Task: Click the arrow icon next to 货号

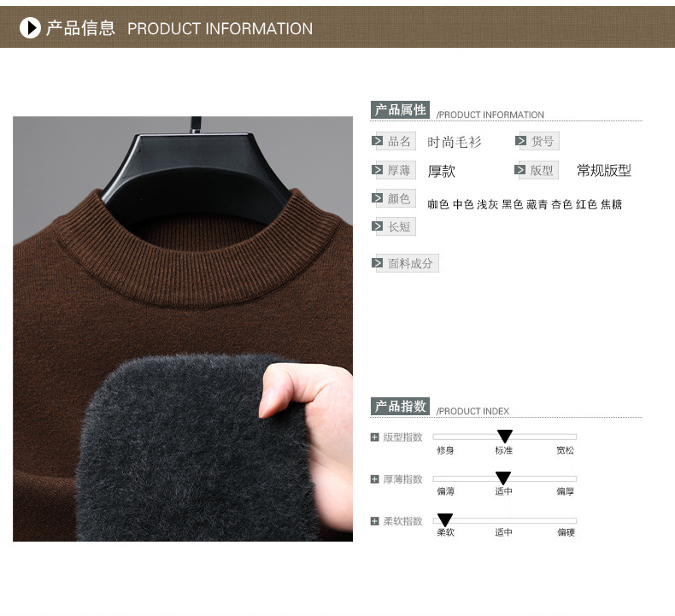Action: (520, 141)
